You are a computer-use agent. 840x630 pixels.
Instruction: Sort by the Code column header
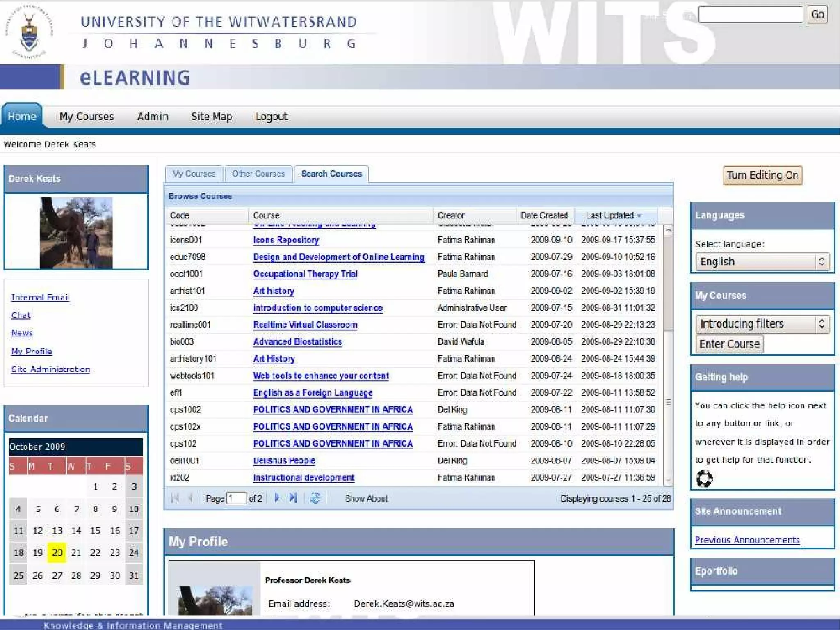pos(207,215)
